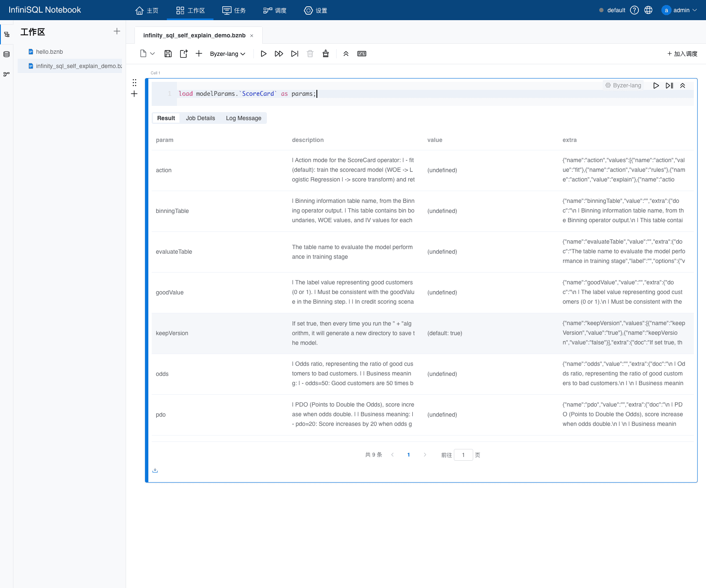
Task: Select the 'odds' param cell
Action: point(162,374)
